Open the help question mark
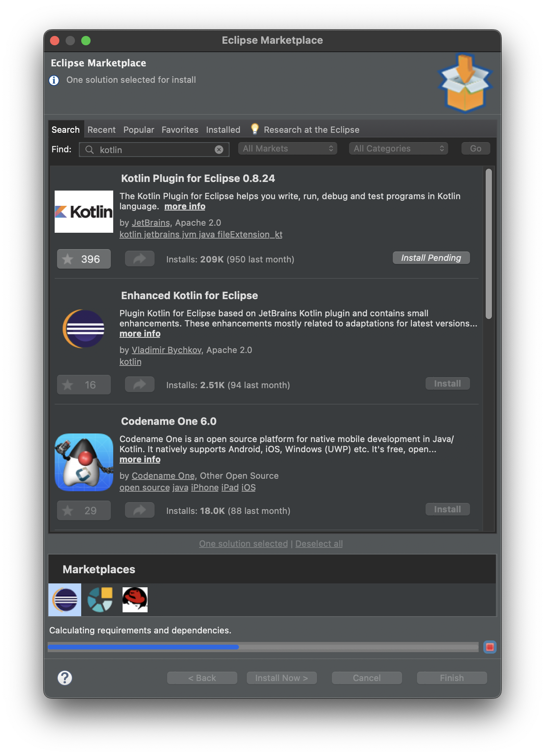545x756 pixels. 65,678
